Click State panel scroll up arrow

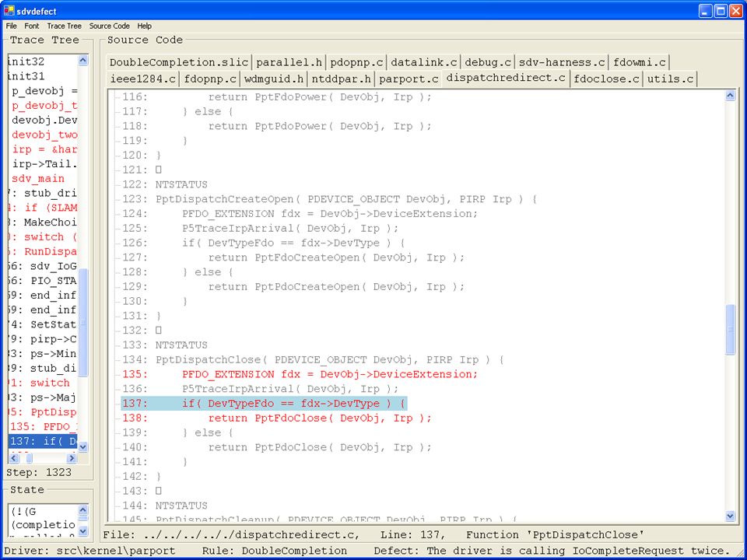pos(83,509)
